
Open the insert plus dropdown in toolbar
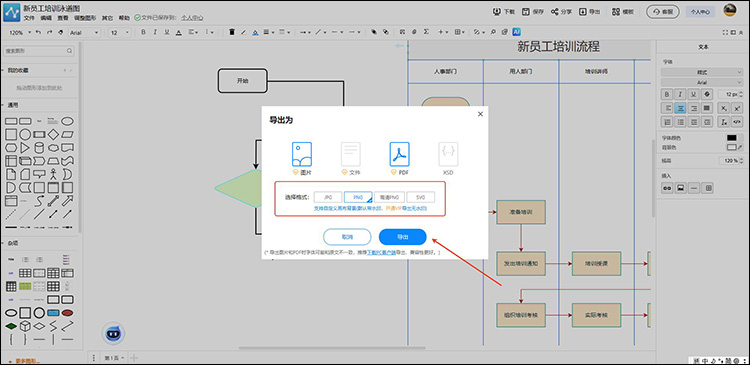443,32
